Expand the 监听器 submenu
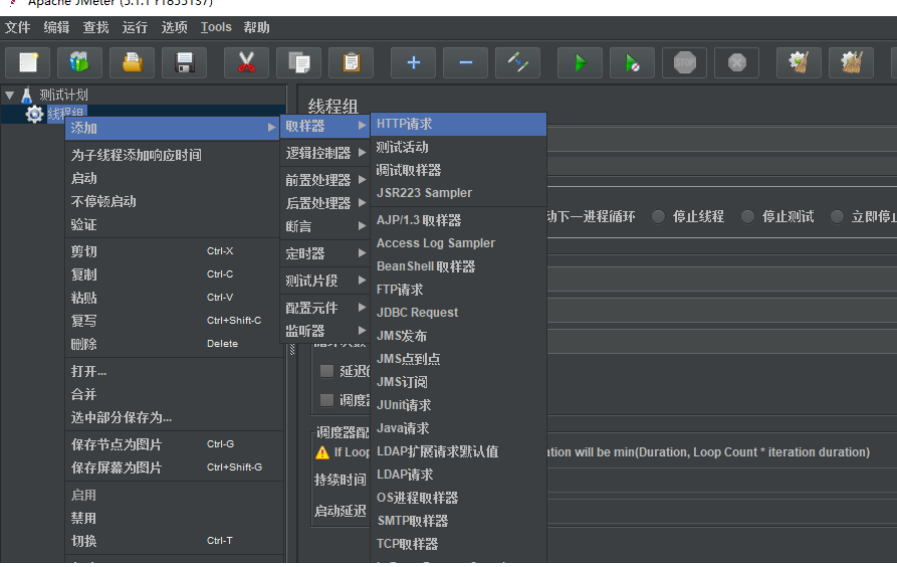Viewport: 897px width, 567px height. pos(325,331)
